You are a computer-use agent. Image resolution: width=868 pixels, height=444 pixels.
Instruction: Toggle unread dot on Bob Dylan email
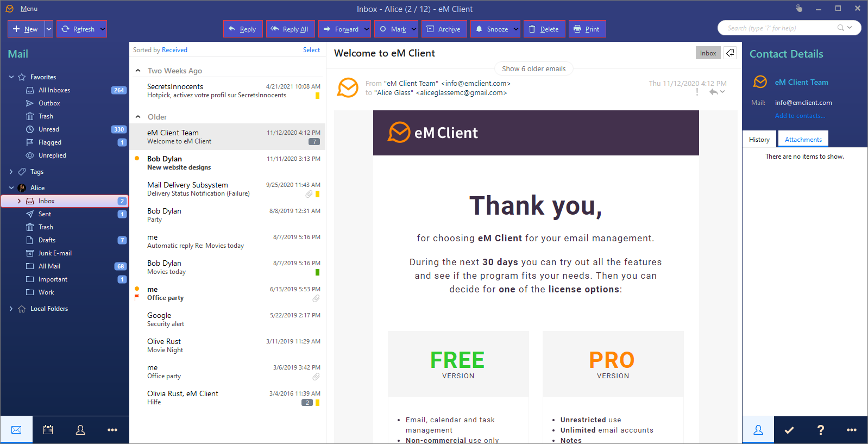click(137, 159)
